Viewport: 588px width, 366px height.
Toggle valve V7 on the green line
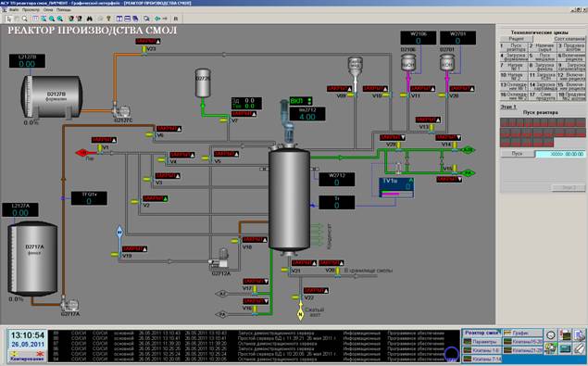pyautogui.click(x=224, y=120)
